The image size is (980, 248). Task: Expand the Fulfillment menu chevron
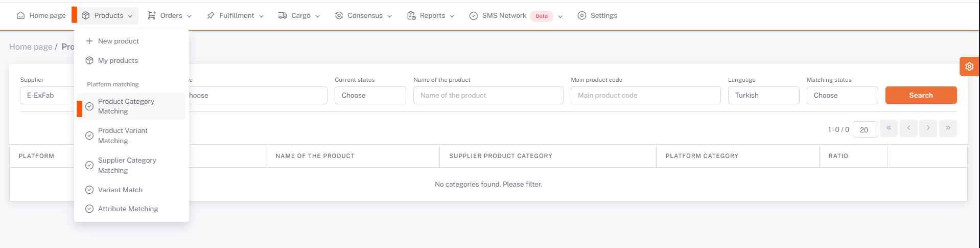(x=262, y=16)
